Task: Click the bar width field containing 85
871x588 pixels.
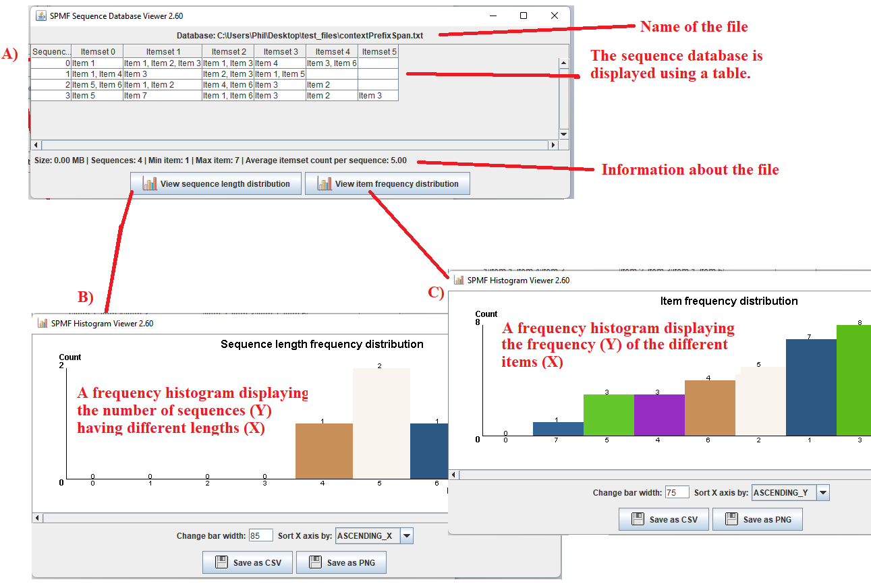Action: (260, 536)
